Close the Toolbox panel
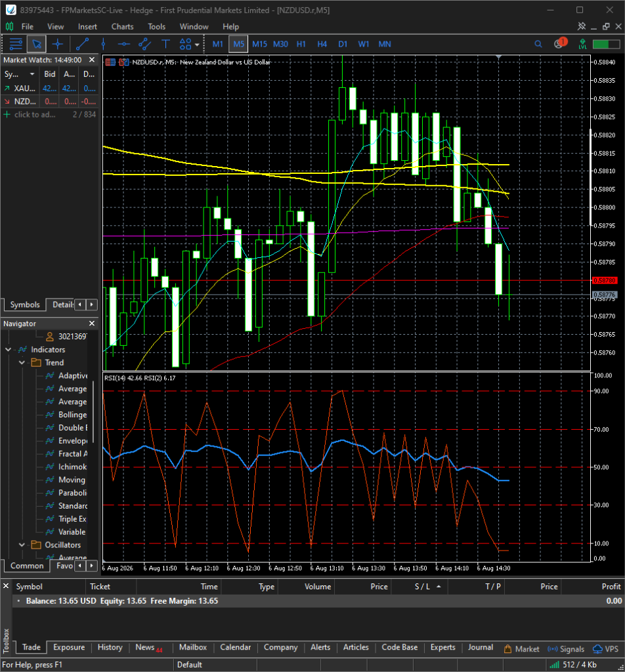The image size is (625, 672). pos(6,585)
